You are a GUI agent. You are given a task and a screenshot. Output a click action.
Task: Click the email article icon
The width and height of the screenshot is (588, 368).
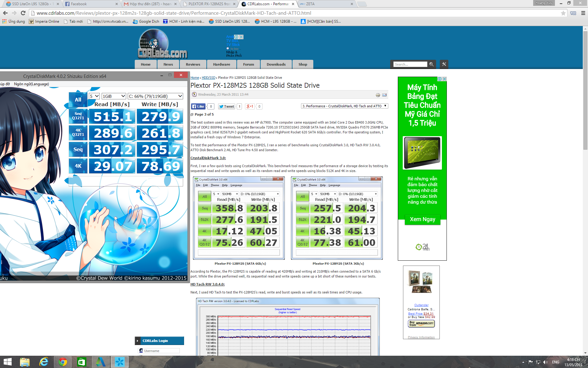point(384,95)
